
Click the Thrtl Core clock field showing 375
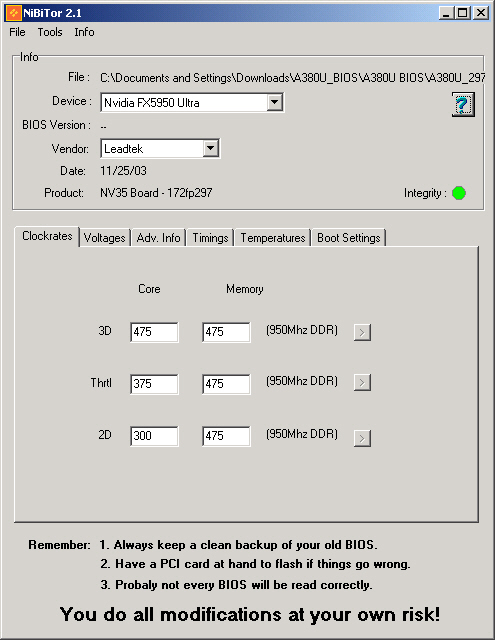tap(154, 384)
